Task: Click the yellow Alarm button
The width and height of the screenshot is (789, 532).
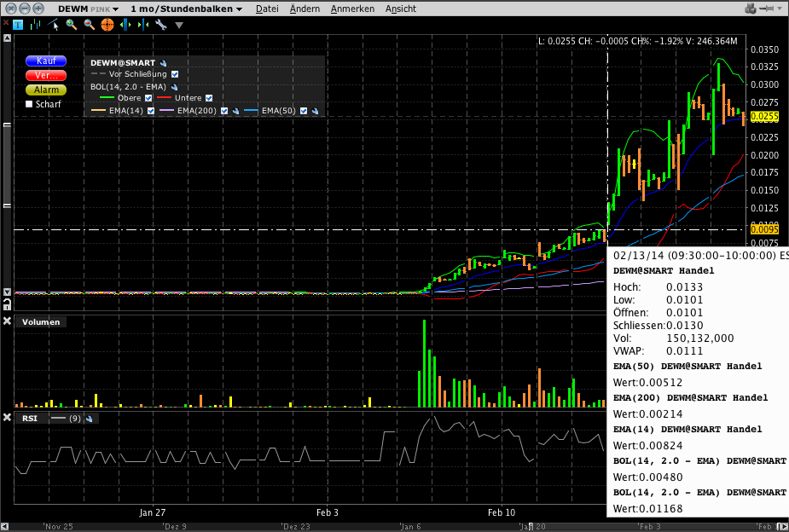Action: pyautogui.click(x=46, y=90)
